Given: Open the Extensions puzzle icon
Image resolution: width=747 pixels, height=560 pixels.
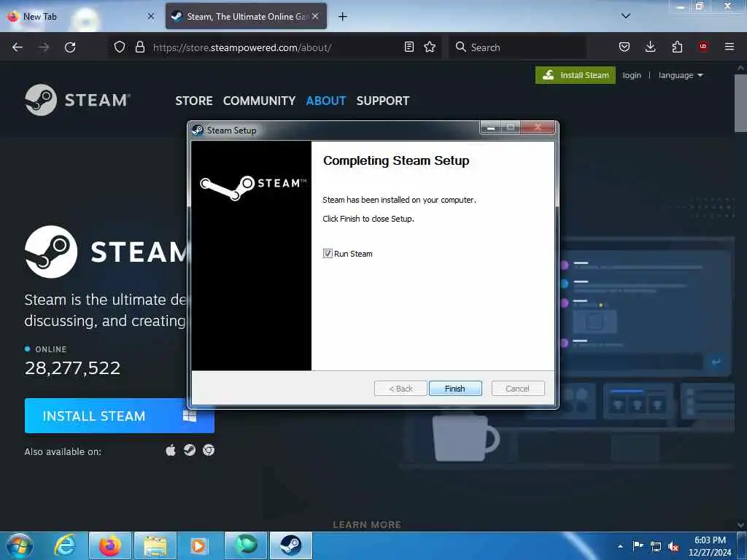Looking at the screenshot, I should 677,47.
